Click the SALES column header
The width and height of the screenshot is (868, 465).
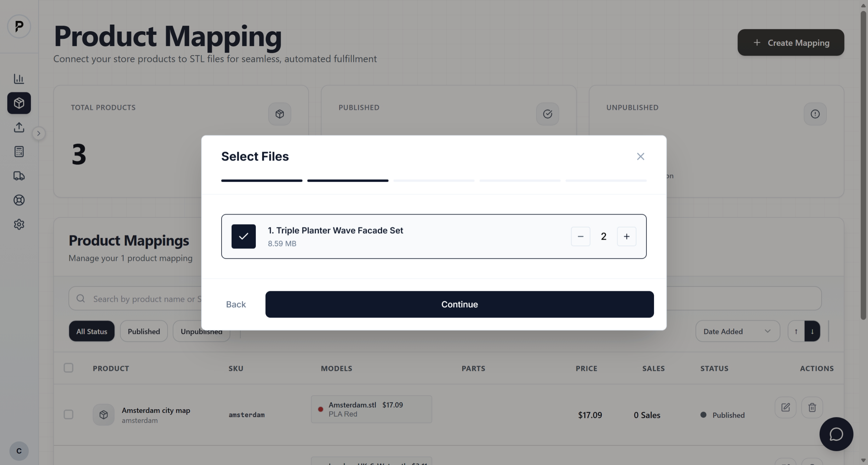point(653,368)
